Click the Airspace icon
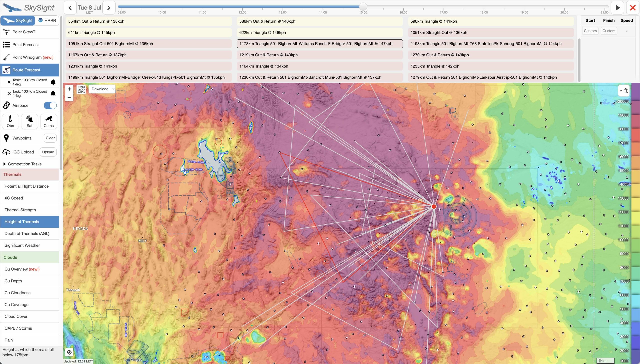This screenshot has height=364, width=640. tap(6, 105)
